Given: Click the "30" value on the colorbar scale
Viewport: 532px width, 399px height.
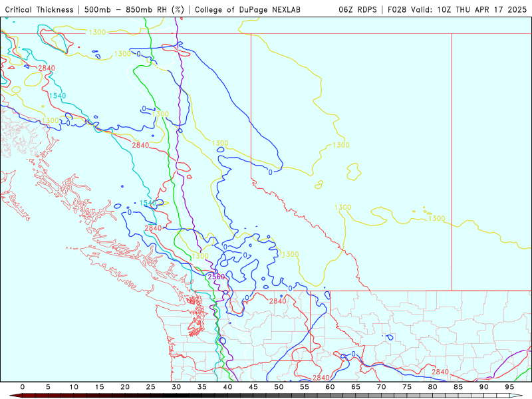Looking at the screenshot, I should click(176, 387).
